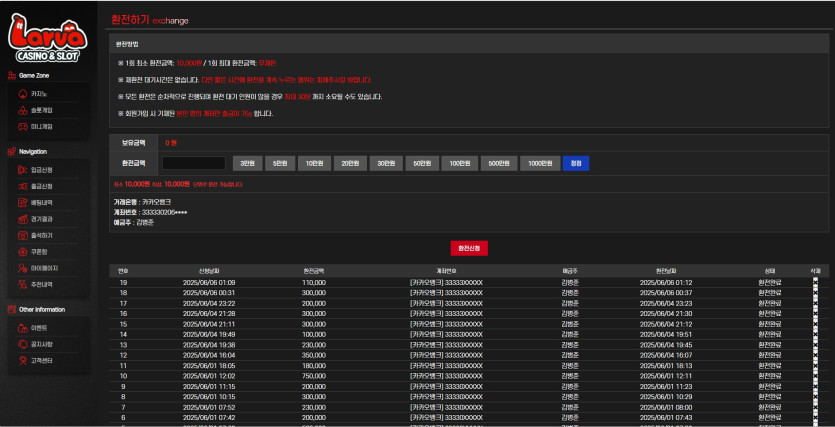
Task: Click the blue 정정 reset button
Action: [576, 163]
